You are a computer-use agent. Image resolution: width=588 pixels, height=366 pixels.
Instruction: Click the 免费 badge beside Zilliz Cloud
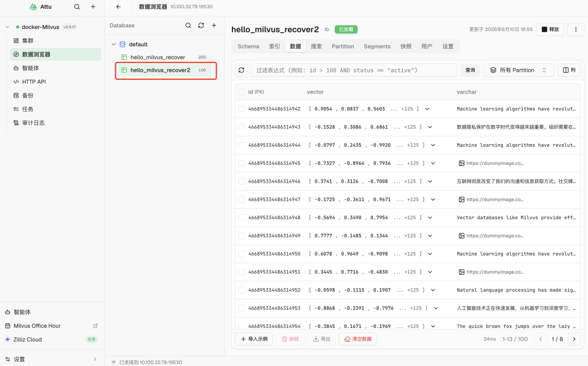(91, 339)
